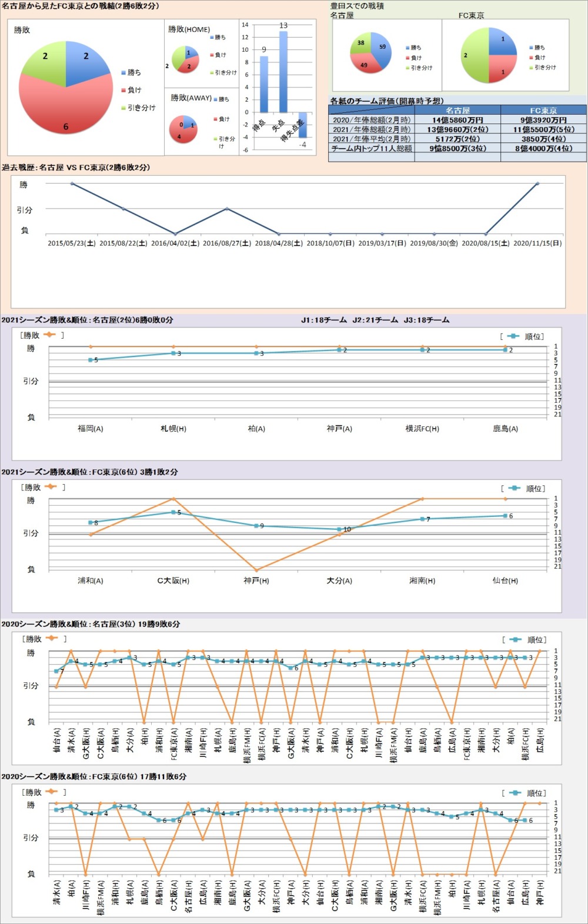Click the teal 順位 legend marker in 2021 FC東京 chart
Image resolution: width=588 pixels, height=924 pixels.
coord(514,488)
